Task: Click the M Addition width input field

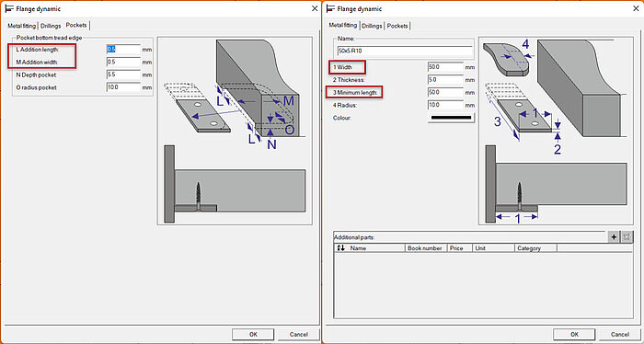Action: [123, 62]
